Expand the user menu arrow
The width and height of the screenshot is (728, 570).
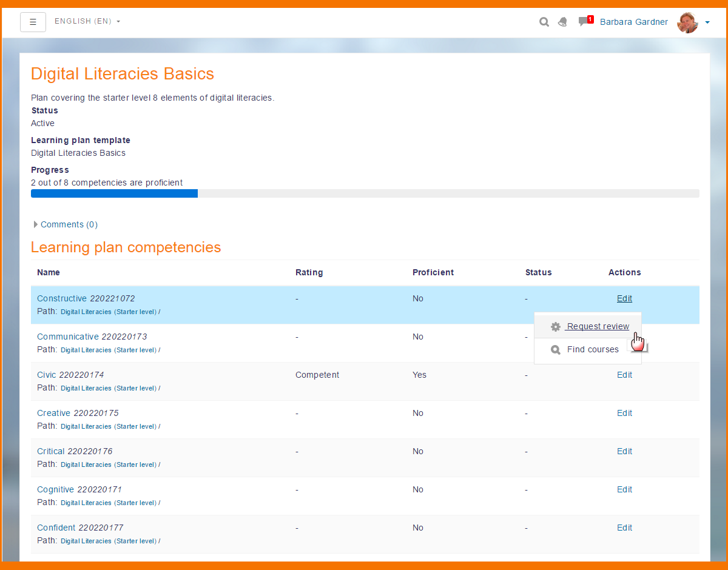[x=707, y=23]
